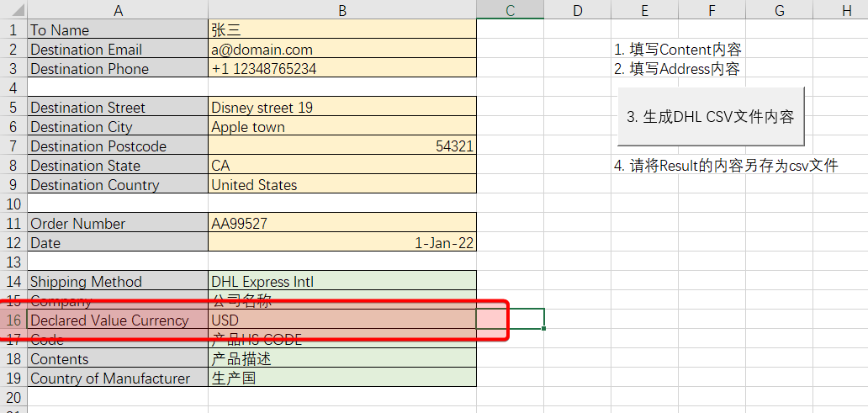The image size is (868, 413).
Task: Select column A header
Action: (x=118, y=10)
